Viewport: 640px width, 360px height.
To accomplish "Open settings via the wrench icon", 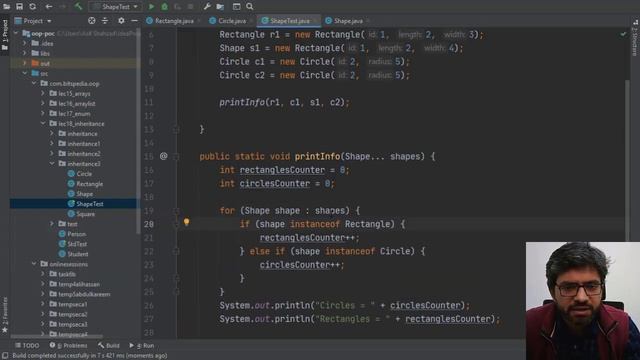I will pyautogui.click(x=207, y=7).
